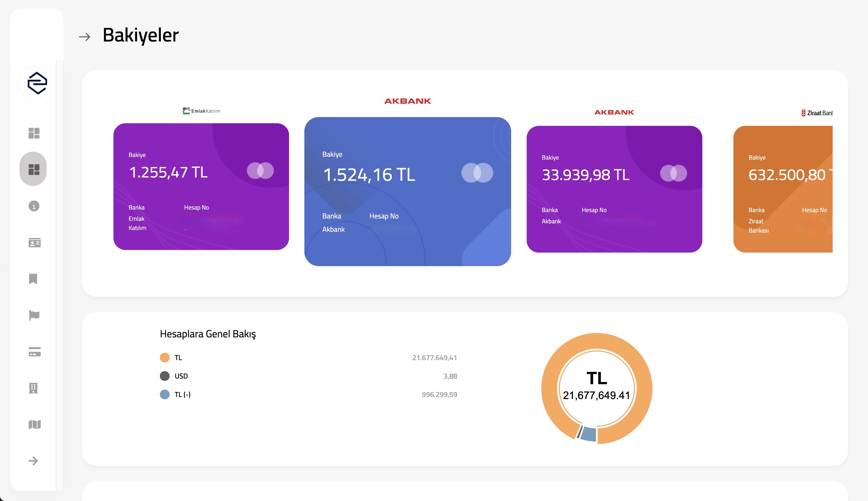The width and height of the screenshot is (868, 501).
Task: Select the Emlak Katılım 1.255,47 TL card
Action: tap(201, 186)
